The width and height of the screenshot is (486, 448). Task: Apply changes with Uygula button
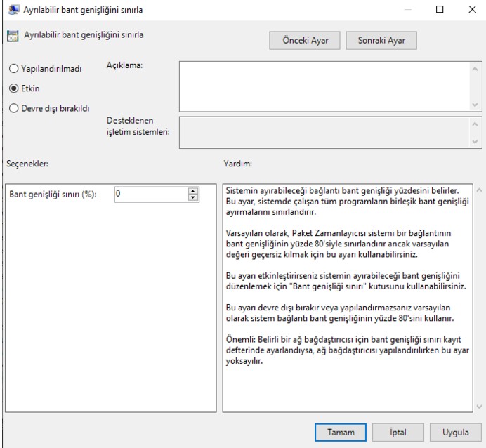455,432
